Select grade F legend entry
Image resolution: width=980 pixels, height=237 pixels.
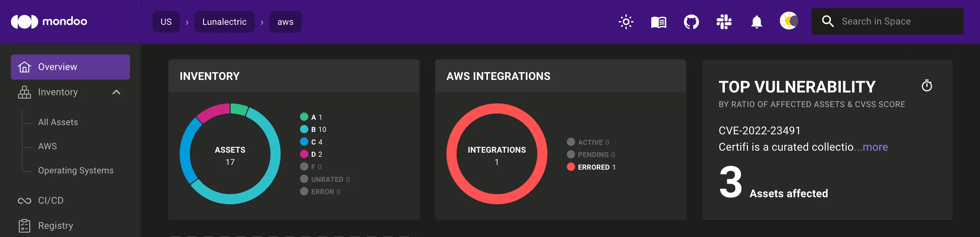coord(311,167)
